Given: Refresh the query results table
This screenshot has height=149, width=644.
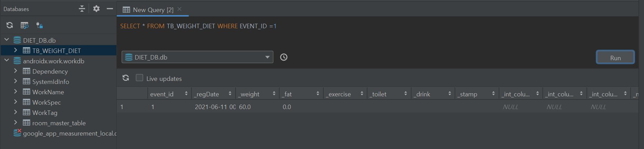Looking at the screenshot, I should [126, 78].
